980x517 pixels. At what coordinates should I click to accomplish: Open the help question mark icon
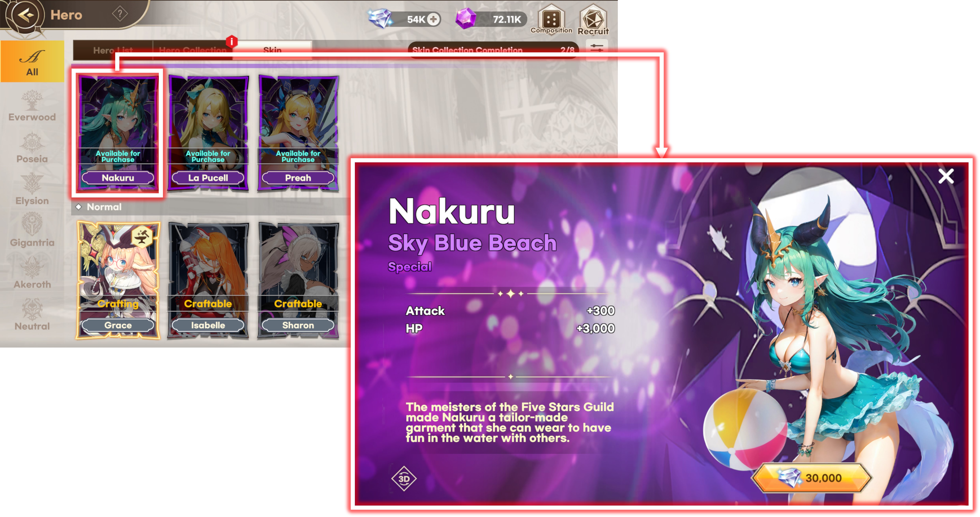pyautogui.click(x=120, y=14)
